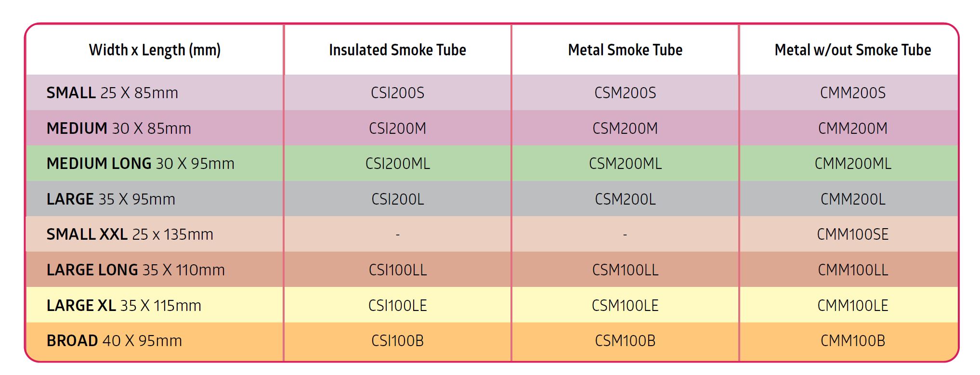This screenshot has height=375, width=980.
Task: Click the CMM200ML product code
Action: (852, 164)
